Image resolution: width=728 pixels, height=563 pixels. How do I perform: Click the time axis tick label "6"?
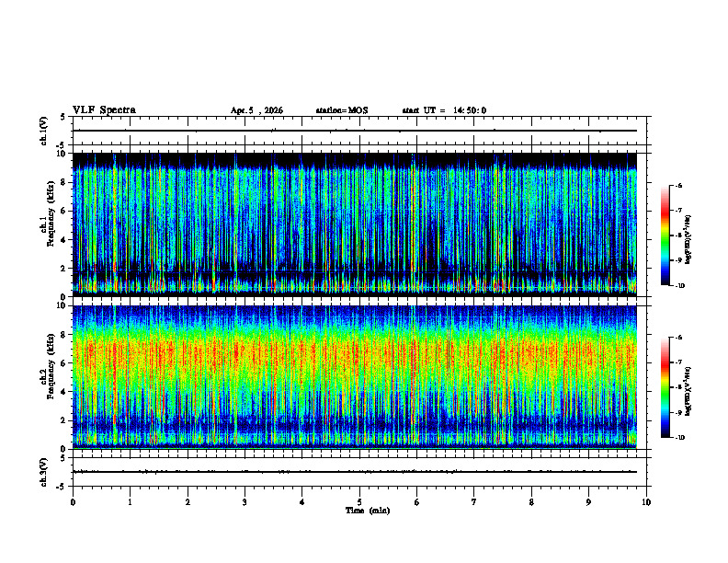tap(416, 502)
